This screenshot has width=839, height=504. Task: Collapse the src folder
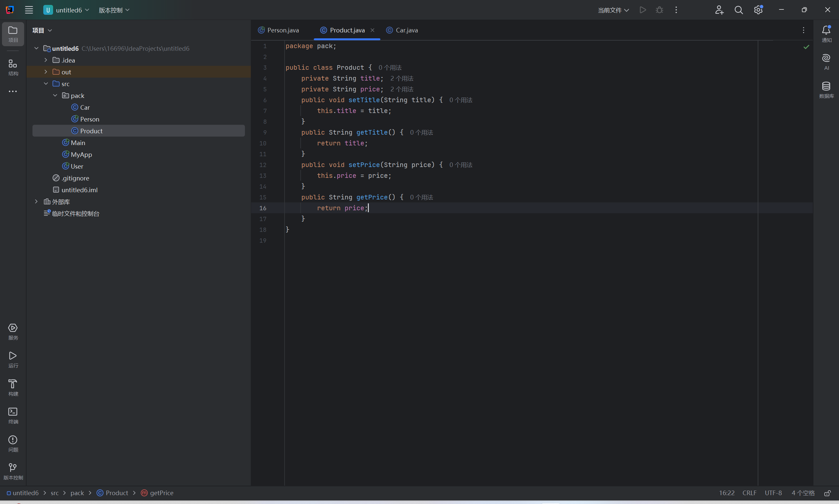click(x=45, y=83)
